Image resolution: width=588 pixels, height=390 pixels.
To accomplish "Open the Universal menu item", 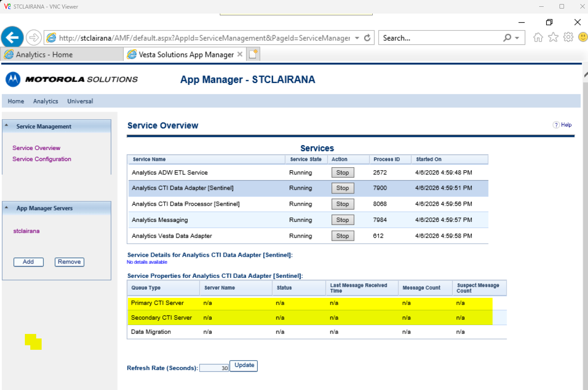I will 80,101.
